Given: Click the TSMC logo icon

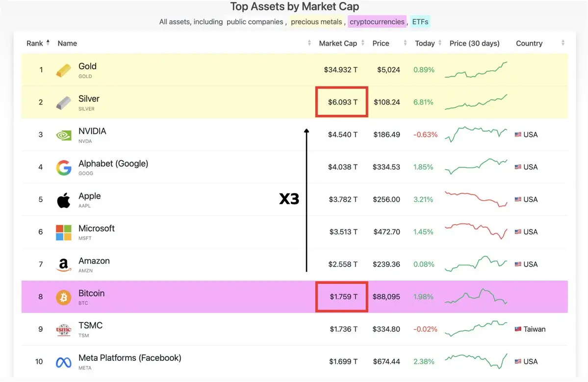Looking at the screenshot, I should click(64, 329).
